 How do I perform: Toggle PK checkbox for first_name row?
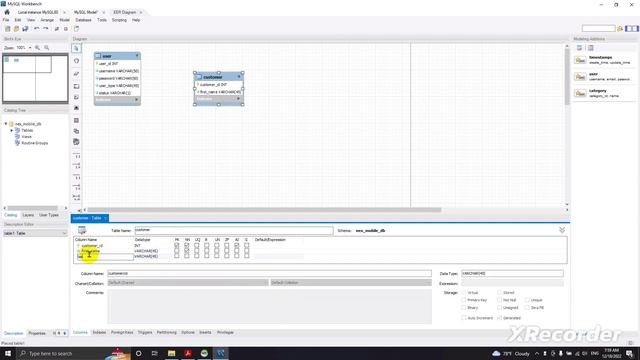point(177,251)
